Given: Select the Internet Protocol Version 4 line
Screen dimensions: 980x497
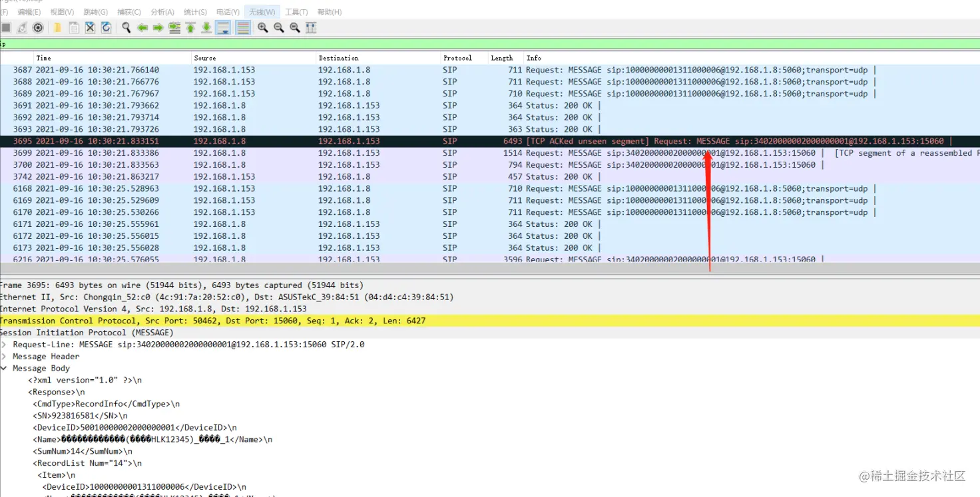Looking at the screenshot, I should click(490, 309).
